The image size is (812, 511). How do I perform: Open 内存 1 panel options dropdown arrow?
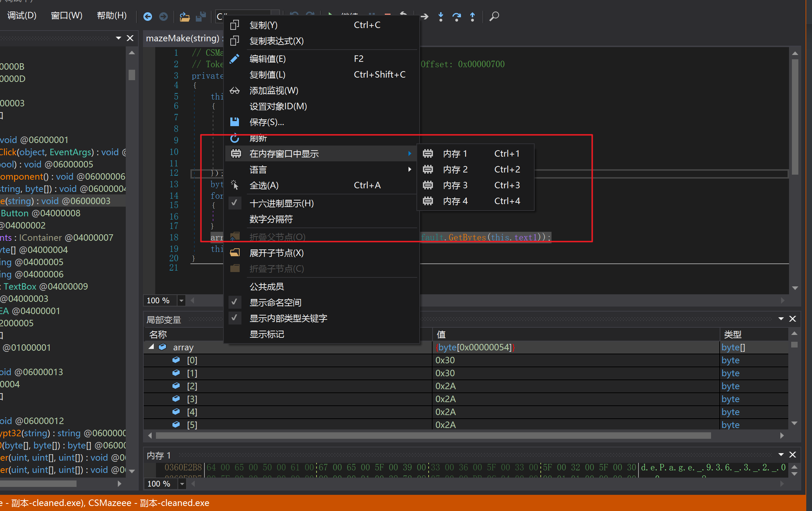781,455
